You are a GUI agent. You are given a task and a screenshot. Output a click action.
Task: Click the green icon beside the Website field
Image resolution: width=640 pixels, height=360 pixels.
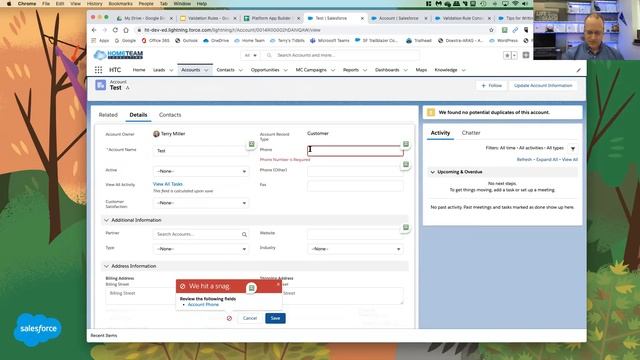[x=406, y=227]
